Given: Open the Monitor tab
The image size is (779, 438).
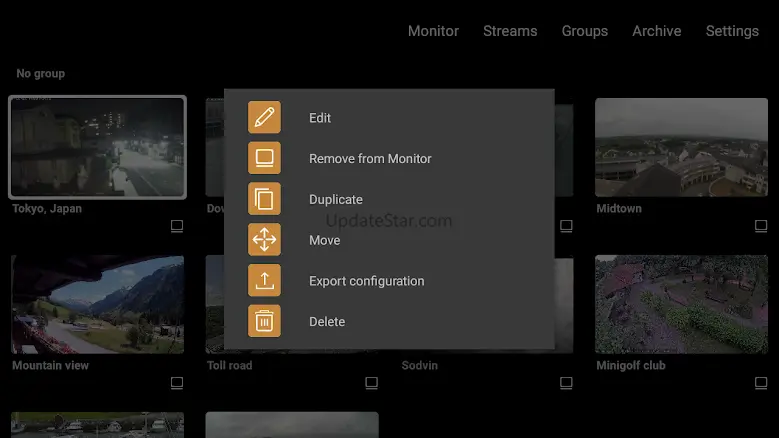Looking at the screenshot, I should tap(433, 31).
